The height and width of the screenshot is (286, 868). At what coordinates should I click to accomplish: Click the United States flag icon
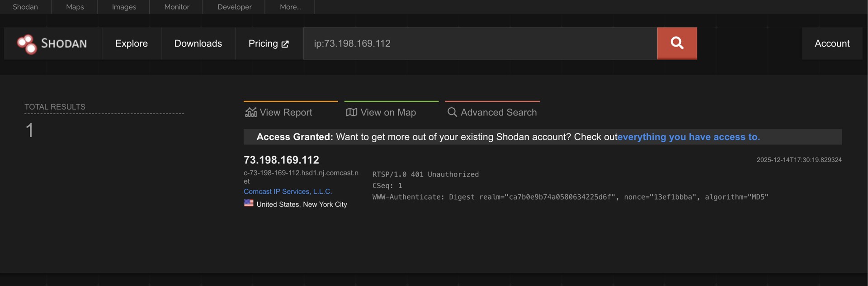tap(249, 203)
